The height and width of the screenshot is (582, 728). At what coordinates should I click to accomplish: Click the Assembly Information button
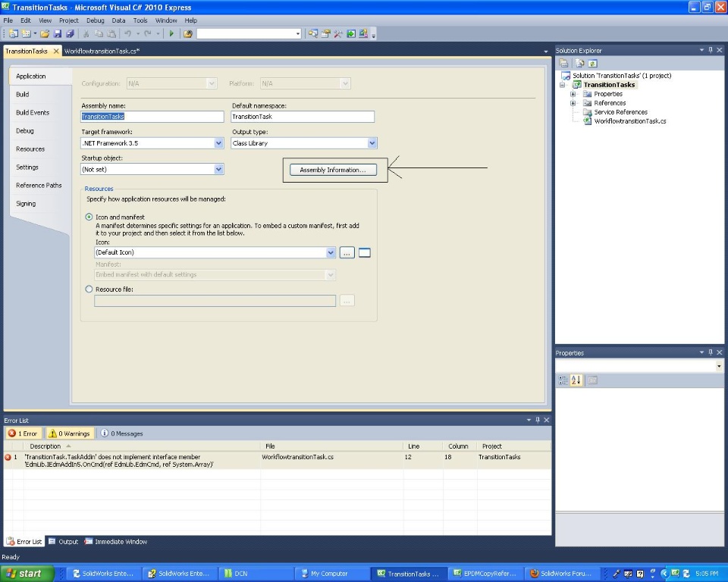(x=333, y=170)
